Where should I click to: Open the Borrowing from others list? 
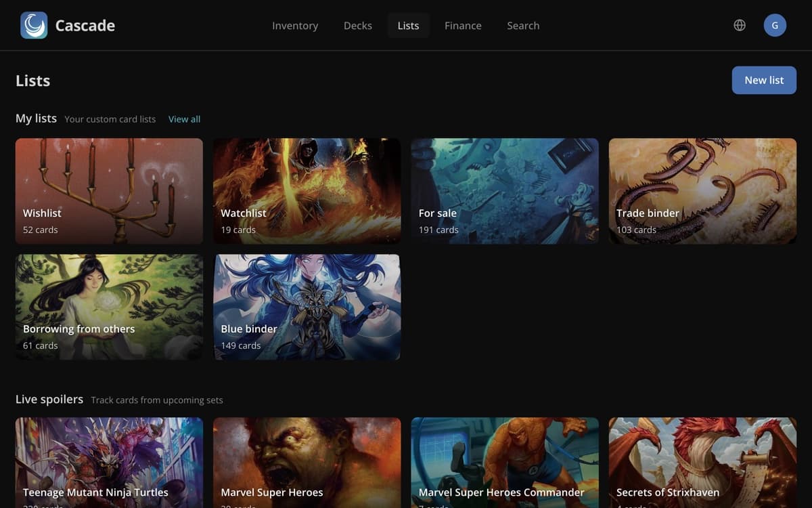pyautogui.click(x=109, y=307)
